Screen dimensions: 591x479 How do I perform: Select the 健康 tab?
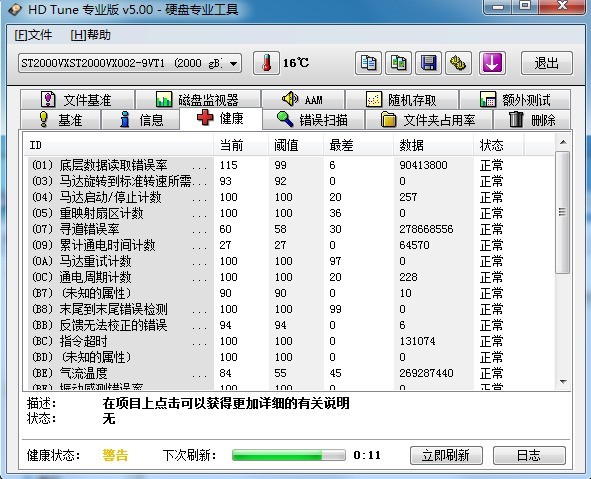click(220, 118)
